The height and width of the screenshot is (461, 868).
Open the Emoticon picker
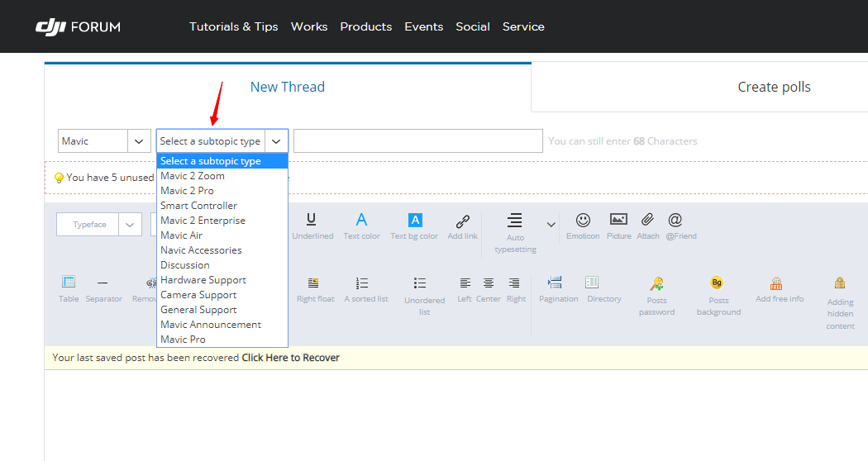[583, 220]
